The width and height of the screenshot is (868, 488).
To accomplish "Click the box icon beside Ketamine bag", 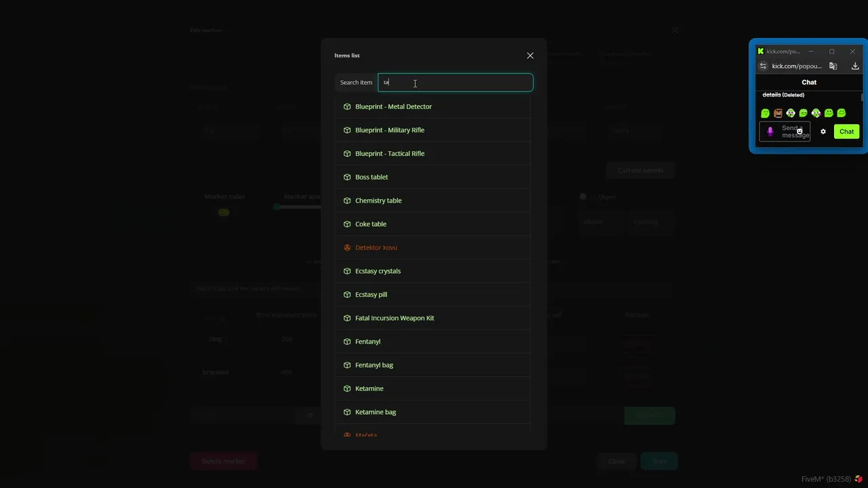I will [x=347, y=412].
